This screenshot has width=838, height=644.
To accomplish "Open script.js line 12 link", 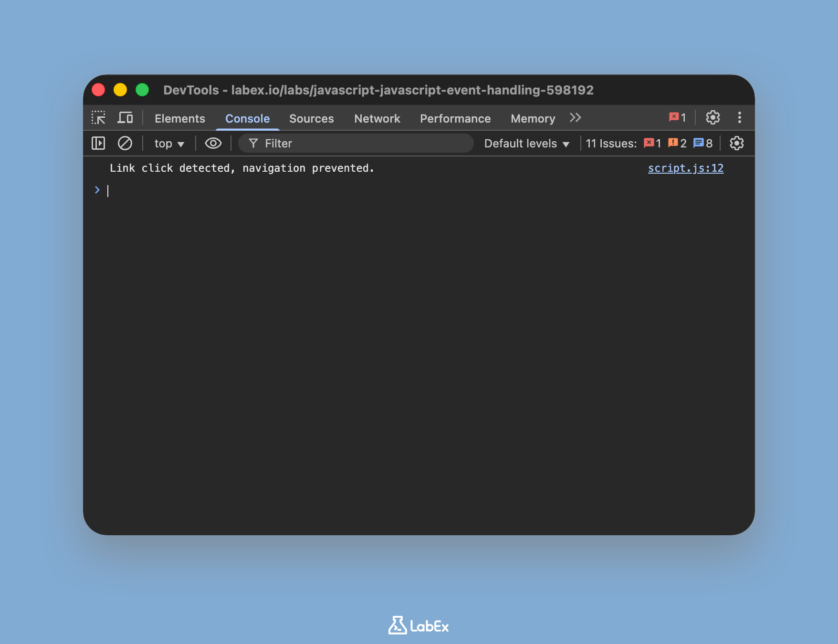I will 686,168.
